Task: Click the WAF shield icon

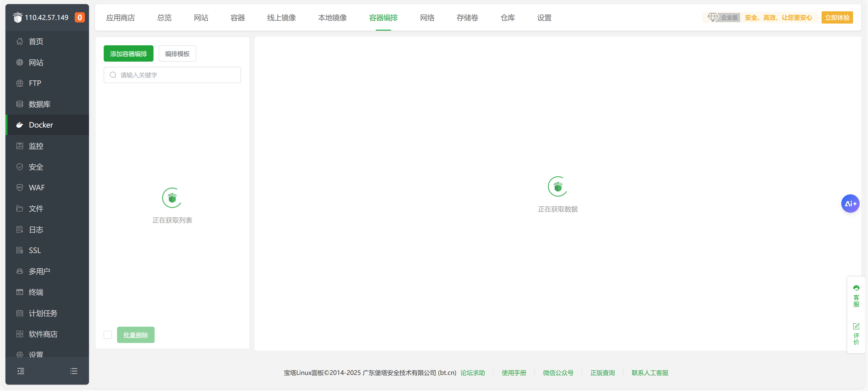Action: [x=19, y=187]
